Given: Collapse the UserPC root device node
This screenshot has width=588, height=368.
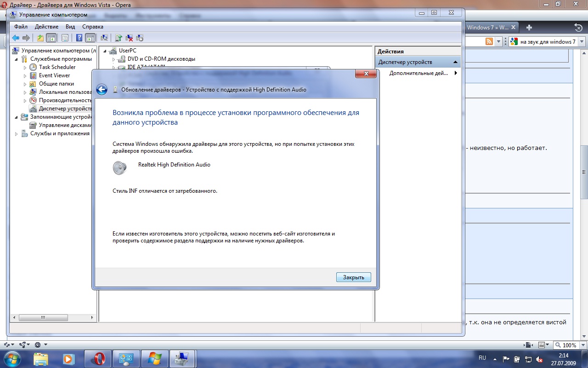Looking at the screenshot, I should [105, 51].
